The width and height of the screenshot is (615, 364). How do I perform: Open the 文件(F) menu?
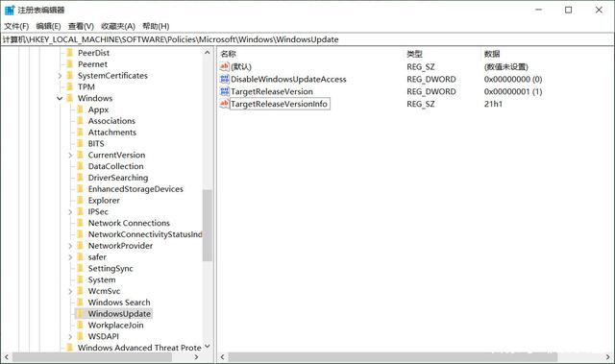click(16, 26)
